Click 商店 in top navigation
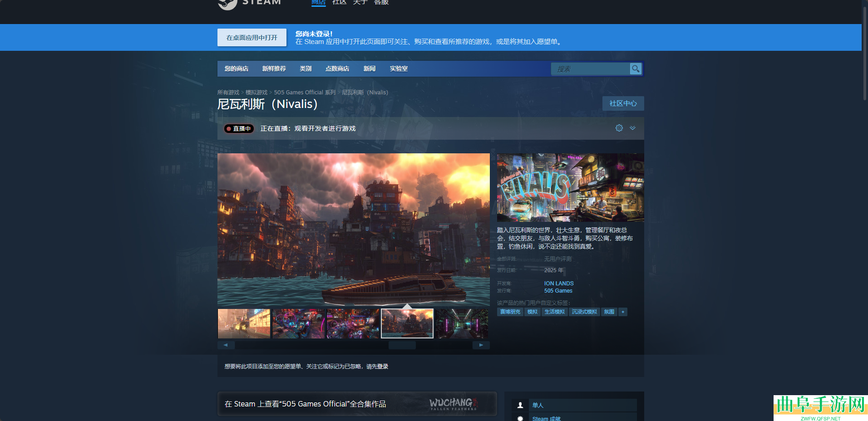 (318, 3)
